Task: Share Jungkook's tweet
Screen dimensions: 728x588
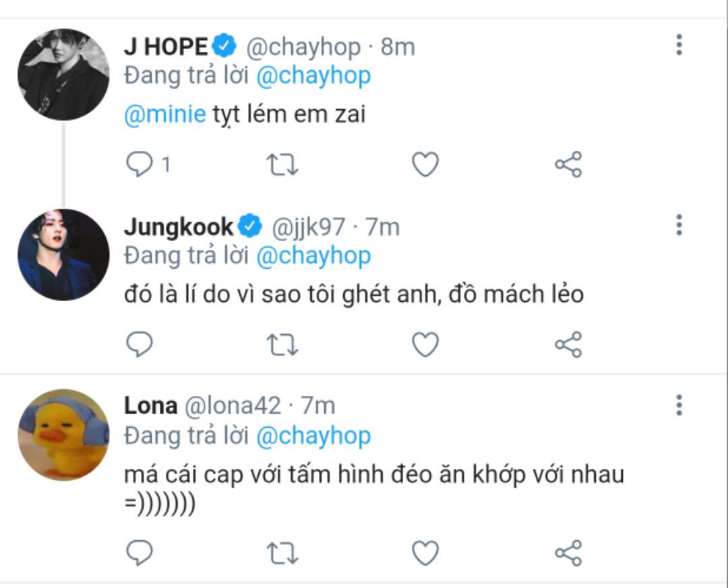Action: tap(568, 344)
